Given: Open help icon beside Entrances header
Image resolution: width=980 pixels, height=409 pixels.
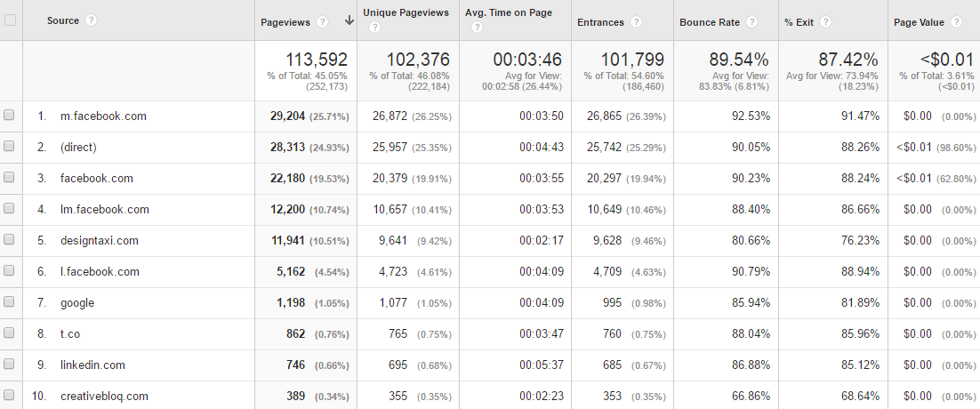Looking at the screenshot, I should click(x=636, y=22).
